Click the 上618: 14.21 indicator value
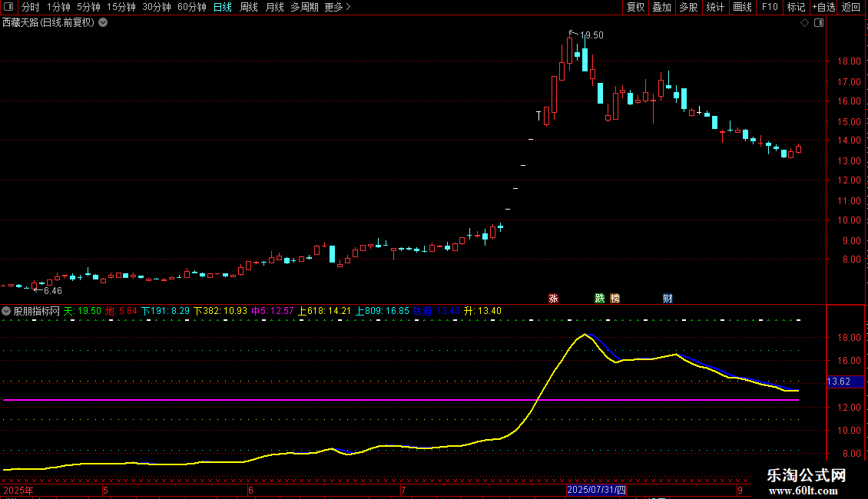868x499 pixels. [x=324, y=311]
